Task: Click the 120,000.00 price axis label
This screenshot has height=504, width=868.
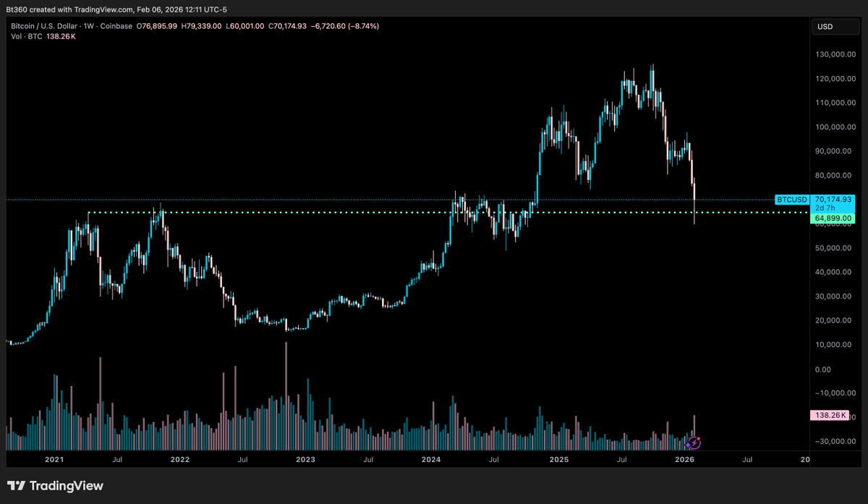Action: [834, 78]
